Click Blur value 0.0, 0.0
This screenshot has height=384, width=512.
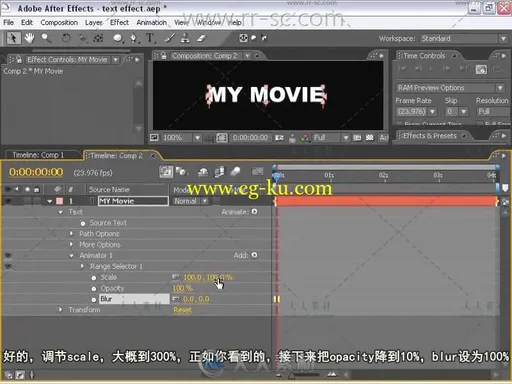click(x=196, y=299)
